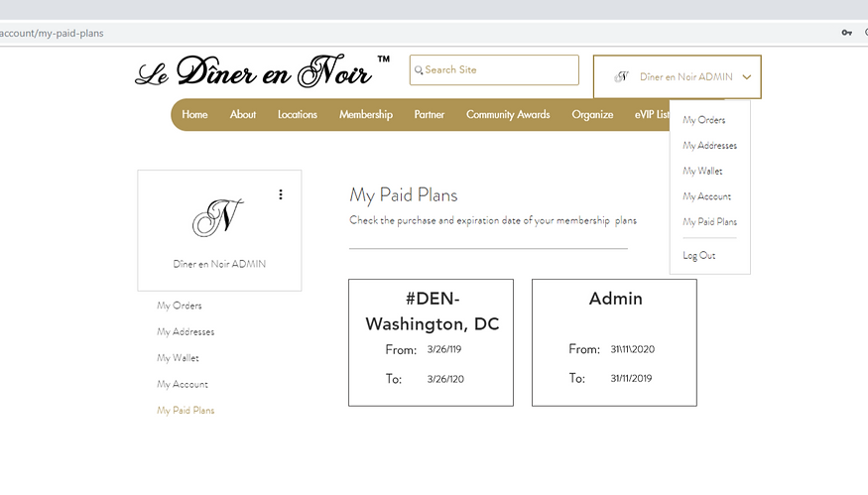The image size is (868, 495).
Task: Click the small N avatar in account menu
Action: [622, 77]
